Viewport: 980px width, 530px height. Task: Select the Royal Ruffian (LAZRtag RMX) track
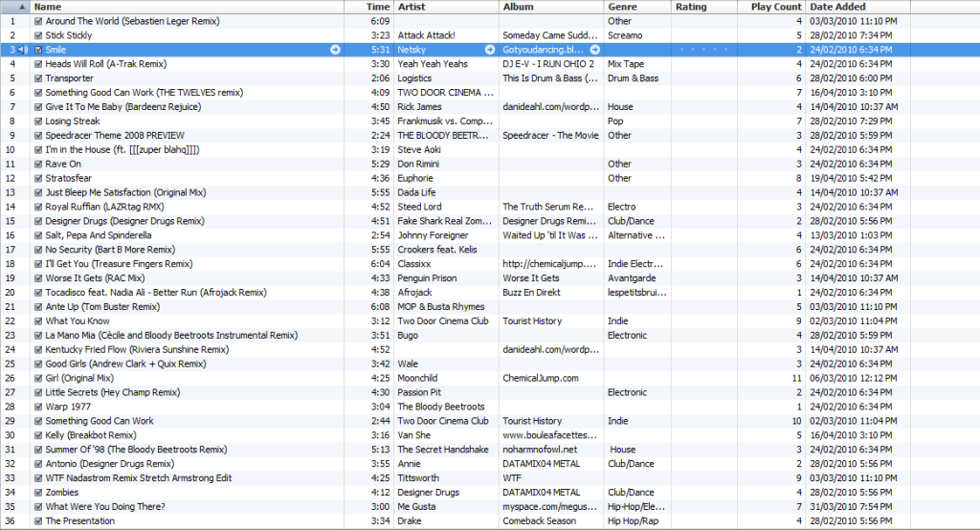104,207
